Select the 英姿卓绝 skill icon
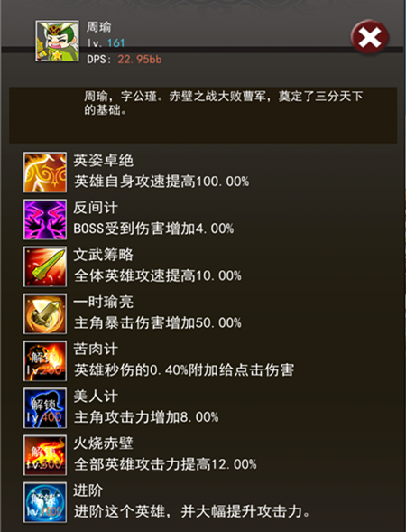The image size is (406, 532). (45, 173)
